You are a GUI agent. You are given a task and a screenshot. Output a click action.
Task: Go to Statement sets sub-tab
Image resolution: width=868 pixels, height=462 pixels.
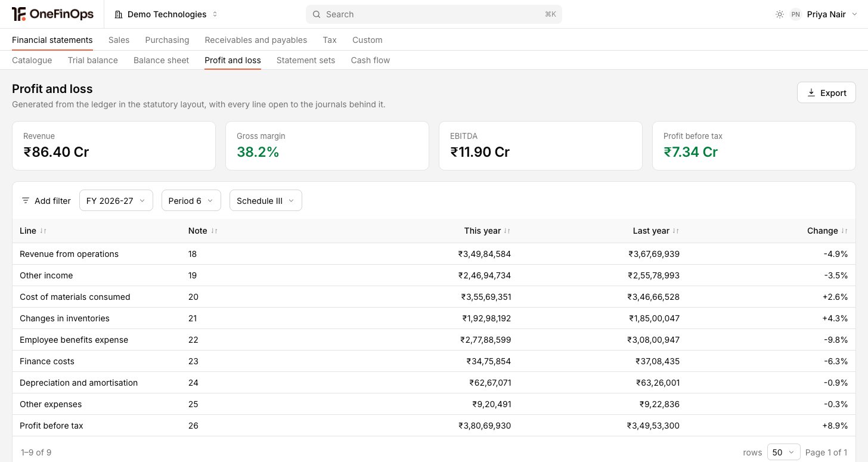(306, 60)
